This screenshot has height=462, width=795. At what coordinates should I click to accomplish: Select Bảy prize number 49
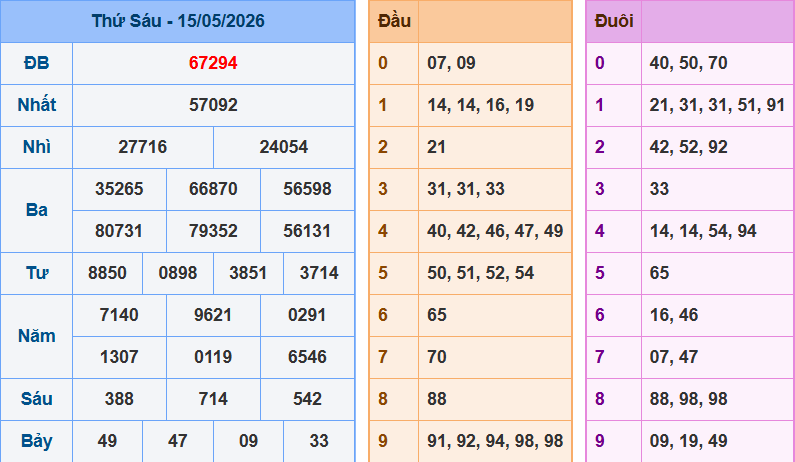click(x=107, y=441)
